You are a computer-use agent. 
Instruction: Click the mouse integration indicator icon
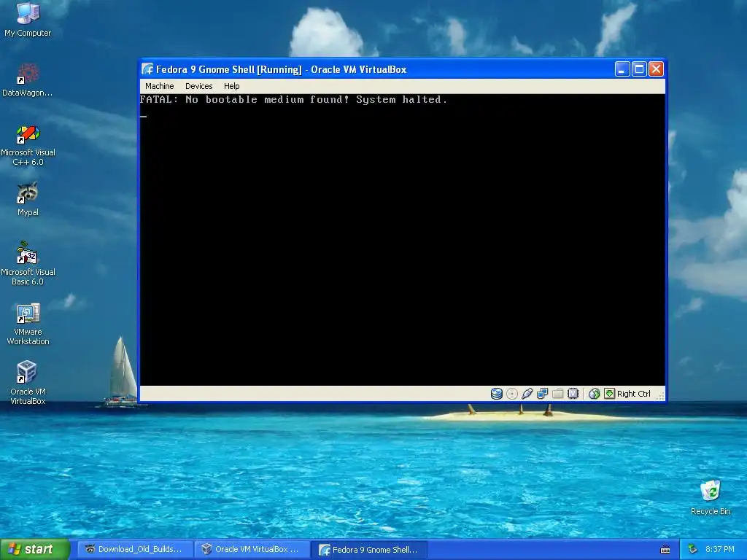click(594, 394)
